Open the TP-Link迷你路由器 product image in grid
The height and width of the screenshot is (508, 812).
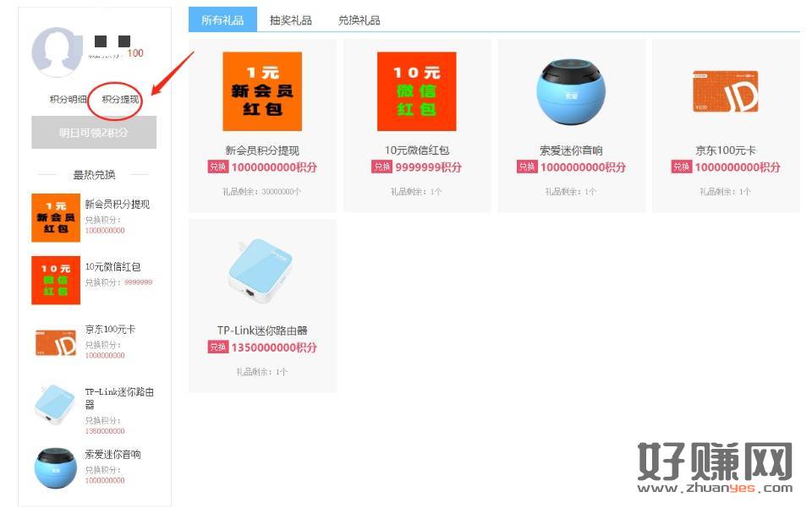coord(262,272)
